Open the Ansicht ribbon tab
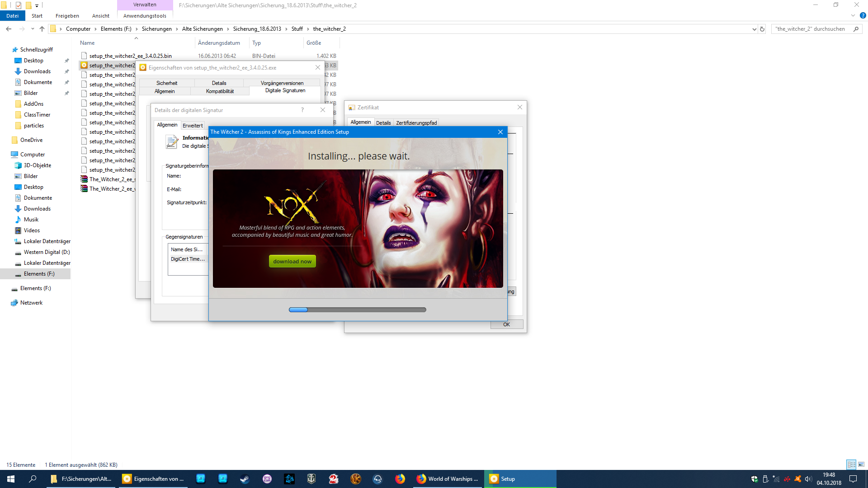Viewport: 868px width, 488px height. click(100, 16)
